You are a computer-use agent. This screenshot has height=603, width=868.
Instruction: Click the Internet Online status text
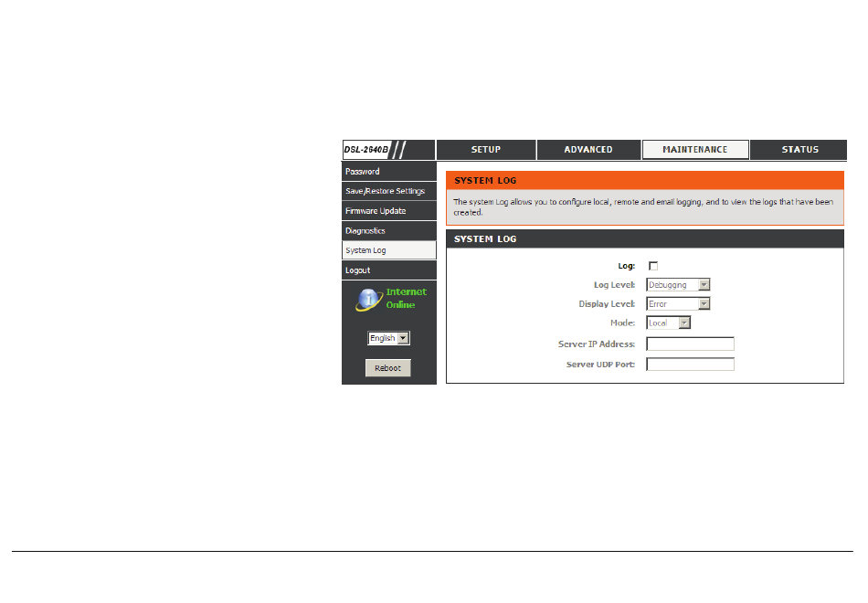(x=407, y=298)
